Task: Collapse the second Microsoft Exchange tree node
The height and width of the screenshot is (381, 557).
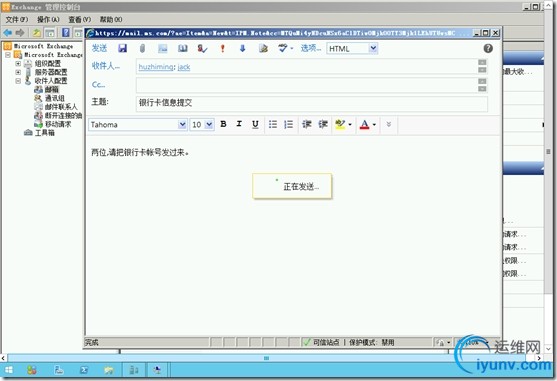Action: (7, 55)
